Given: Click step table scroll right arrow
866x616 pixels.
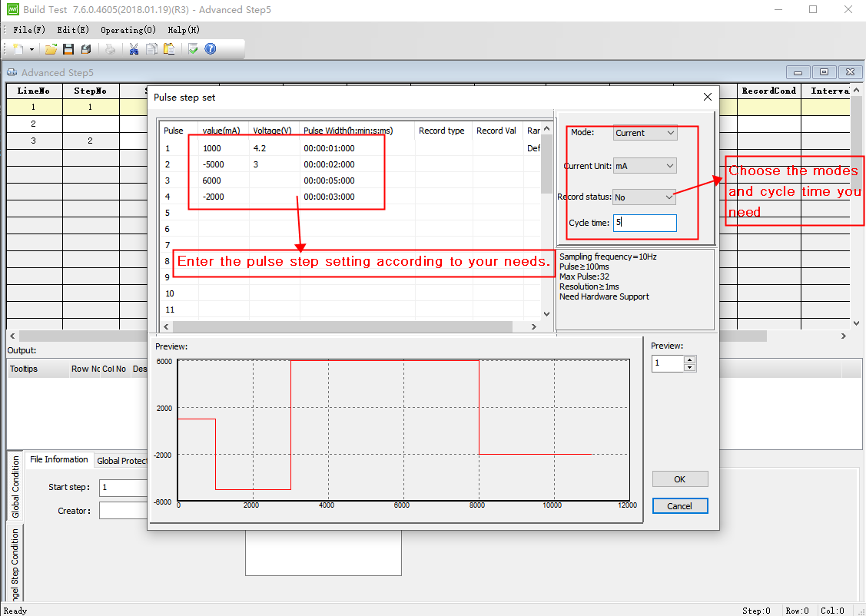Looking at the screenshot, I should pyautogui.click(x=844, y=336).
